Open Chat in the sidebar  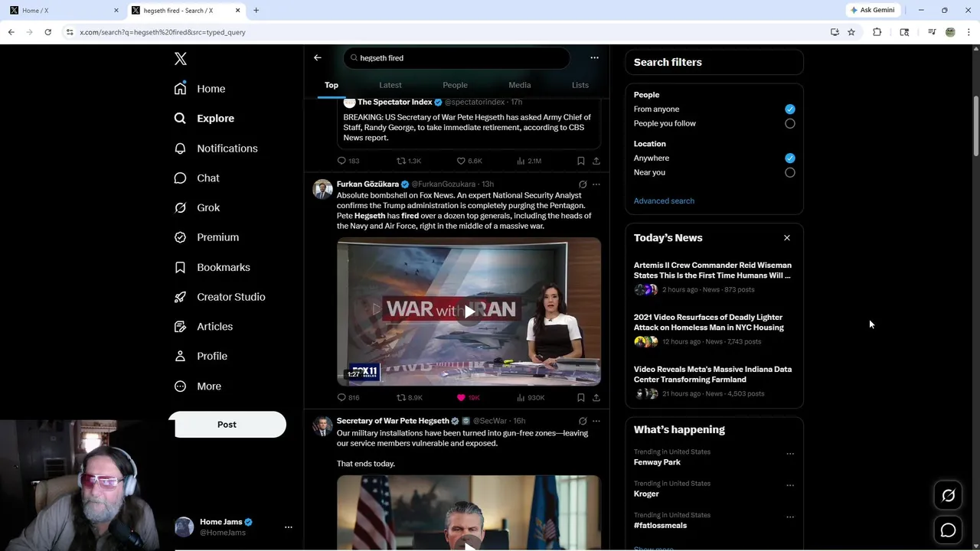[x=197, y=178]
